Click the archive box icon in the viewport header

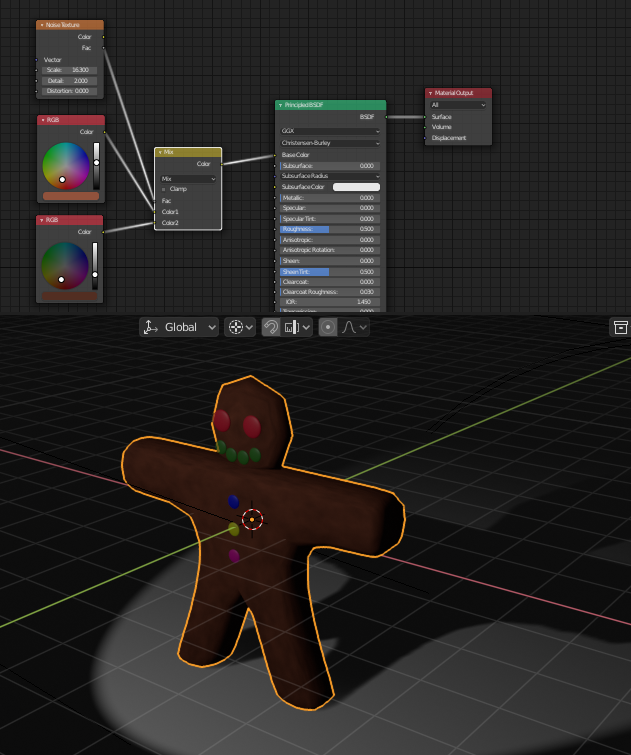[621, 327]
